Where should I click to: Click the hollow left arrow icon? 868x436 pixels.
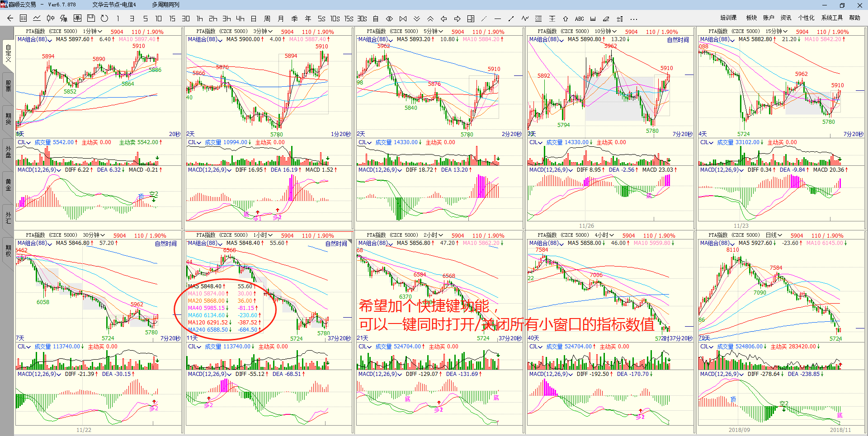pyautogui.click(x=444, y=19)
